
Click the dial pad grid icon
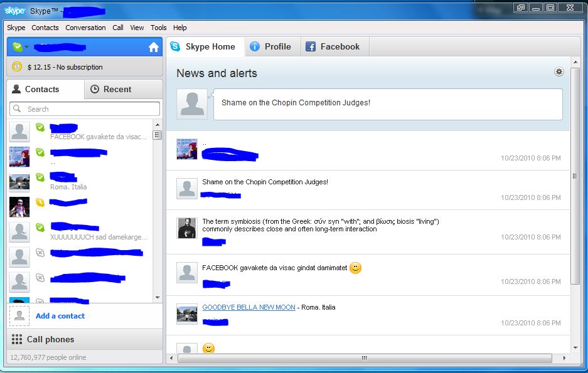coord(17,339)
